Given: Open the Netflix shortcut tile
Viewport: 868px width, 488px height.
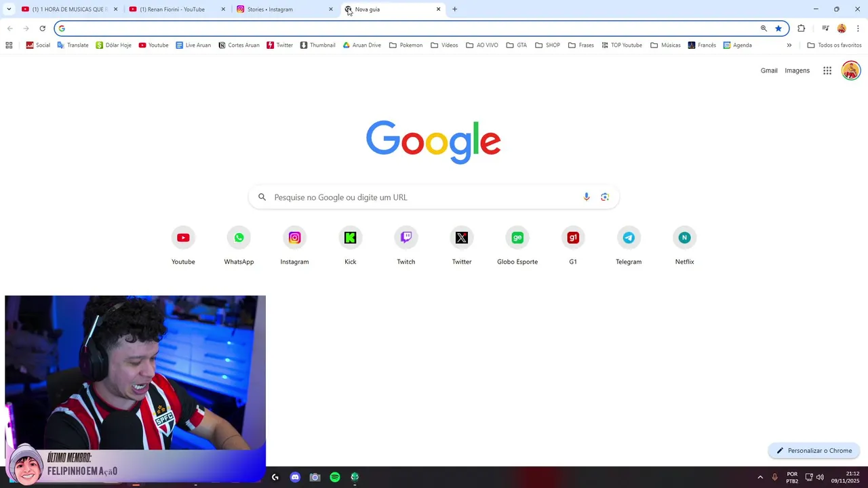Looking at the screenshot, I should click(684, 246).
